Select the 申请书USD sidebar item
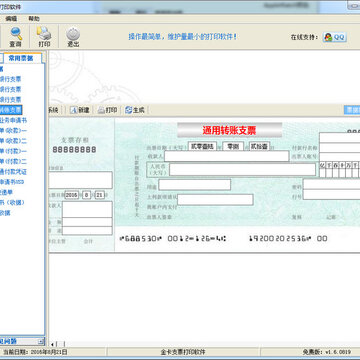Screen dimensions: 360x360 click(12, 182)
